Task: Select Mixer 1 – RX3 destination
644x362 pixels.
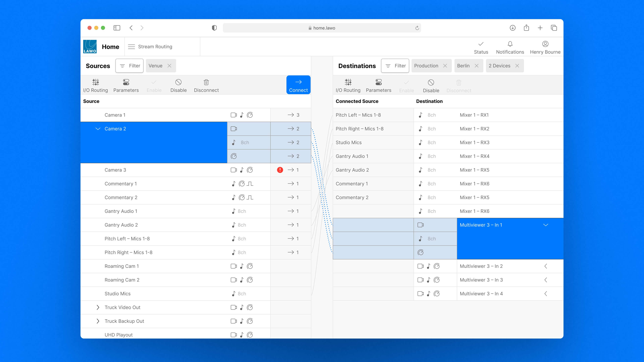Action: point(474,142)
